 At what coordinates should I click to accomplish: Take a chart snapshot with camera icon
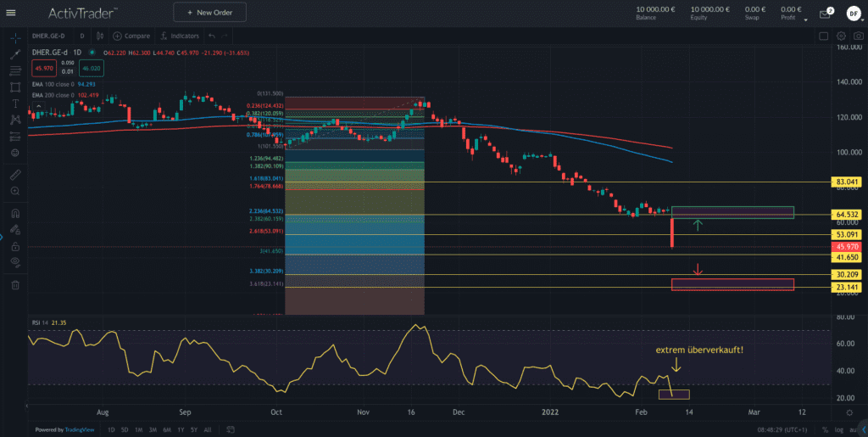[x=858, y=36]
